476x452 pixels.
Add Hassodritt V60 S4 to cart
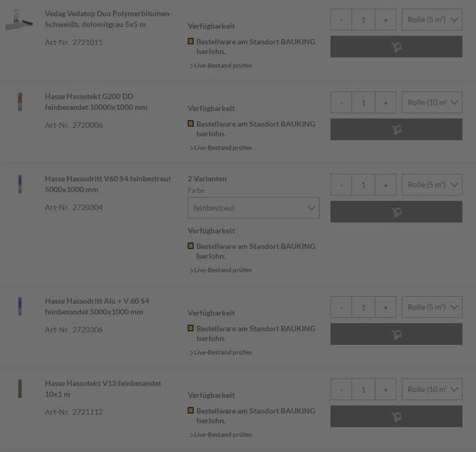coord(396,212)
